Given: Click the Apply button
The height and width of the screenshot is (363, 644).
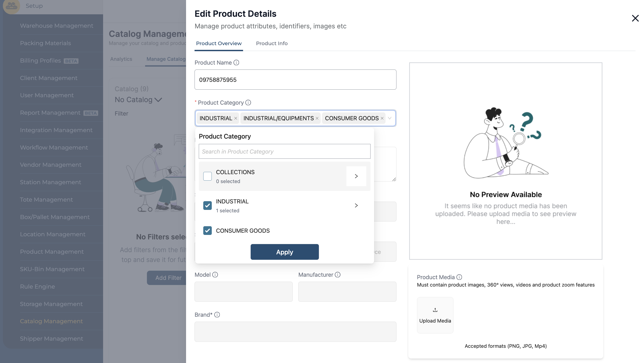Looking at the screenshot, I should click(x=284, y=252).
